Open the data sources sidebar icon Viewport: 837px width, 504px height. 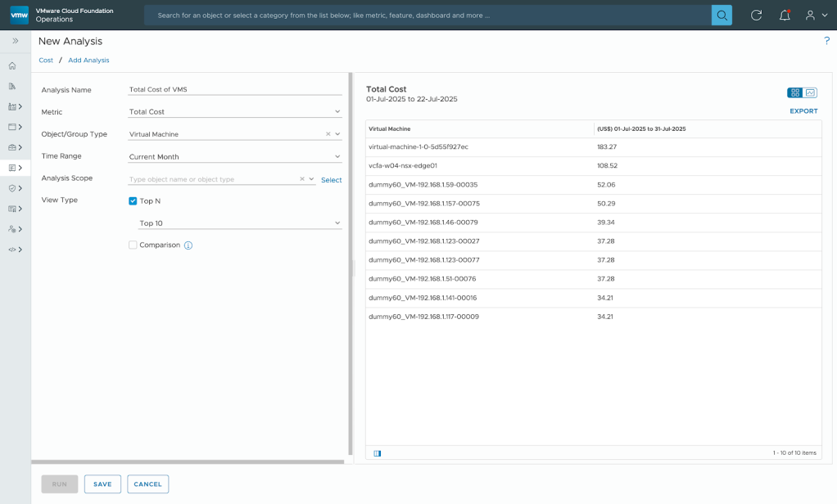click(12, 86)
